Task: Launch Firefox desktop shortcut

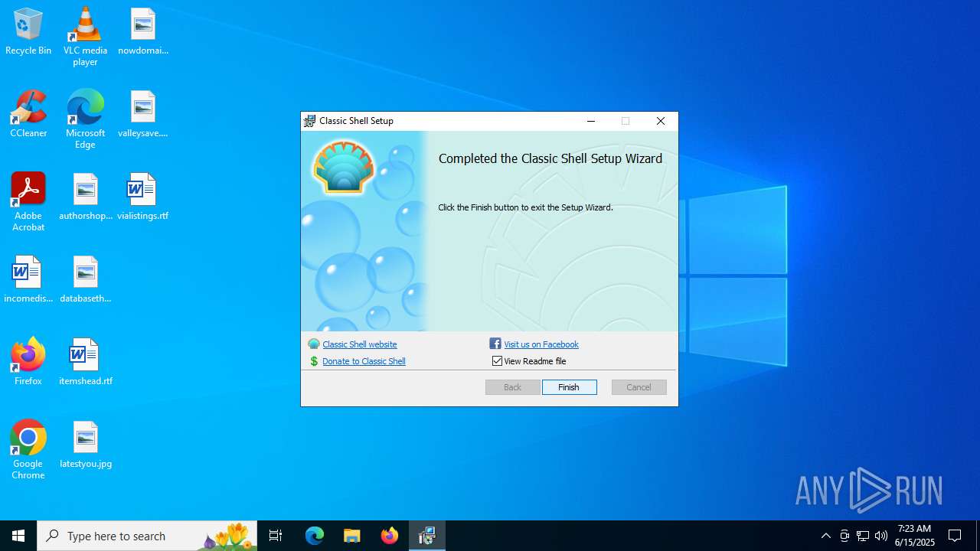Action: (28, 362)
